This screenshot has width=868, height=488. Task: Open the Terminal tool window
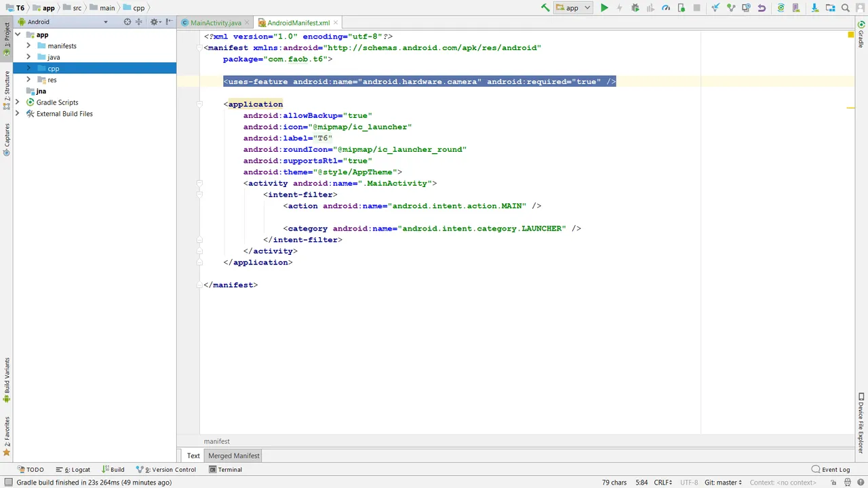click(x=225, y=470)
